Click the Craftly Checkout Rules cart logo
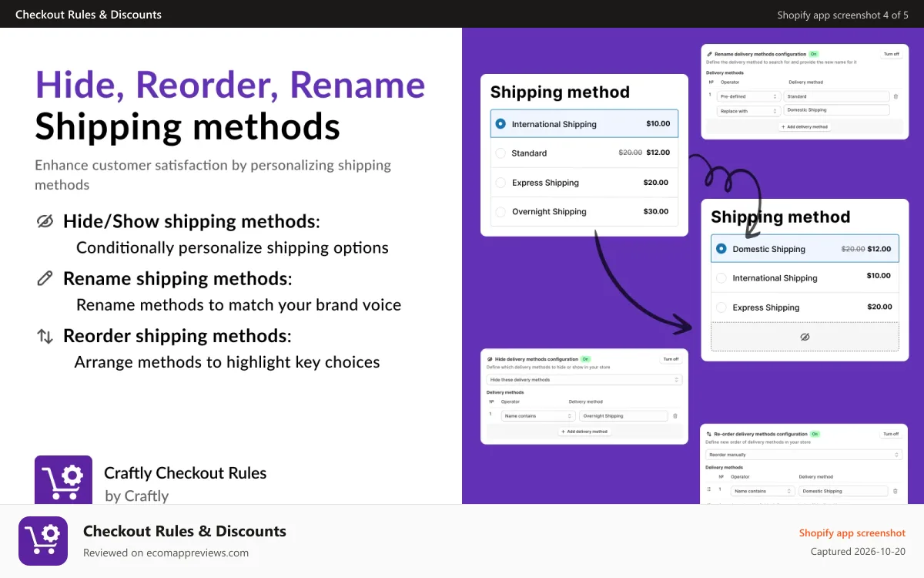This screenshot has width=924, height=578. pos(63,479)
